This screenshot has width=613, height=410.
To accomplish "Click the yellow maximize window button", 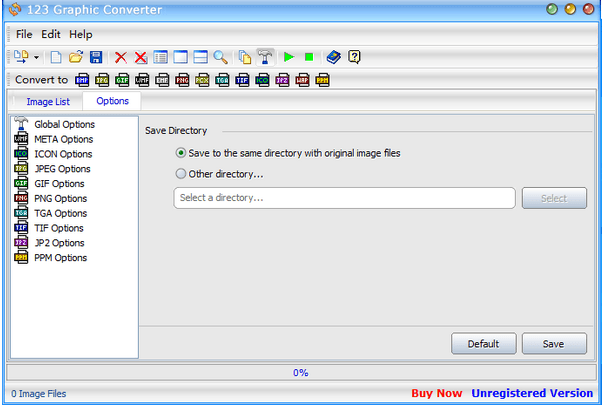I will [x=570, y=9].
